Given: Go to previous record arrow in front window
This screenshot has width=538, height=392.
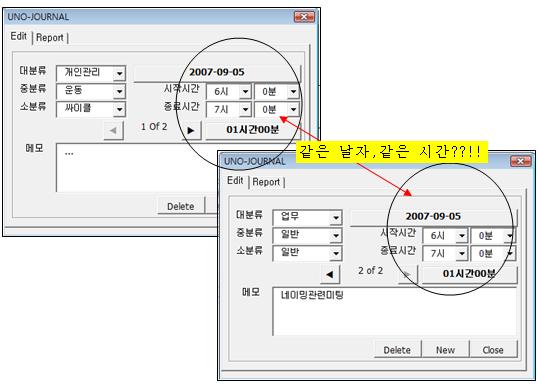Looking at the screenshot, I should pyautogui.click(x=330, y=274).
